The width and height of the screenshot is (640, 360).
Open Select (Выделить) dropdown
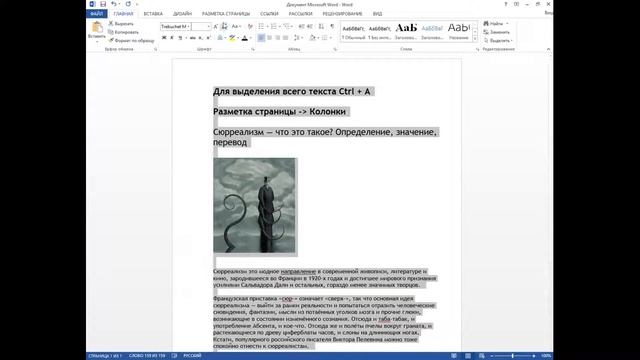coord(498,40)
